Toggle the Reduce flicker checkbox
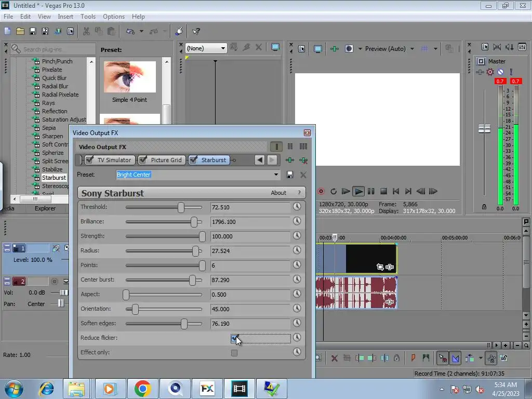Screen dimensions: 532x399 click(x=234, y=338)
